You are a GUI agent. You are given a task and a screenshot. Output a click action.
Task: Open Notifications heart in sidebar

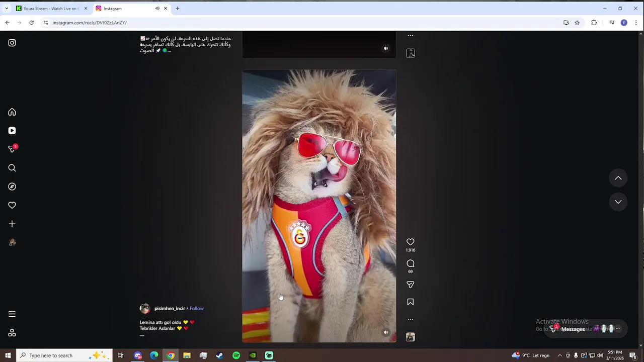[12, 205]
